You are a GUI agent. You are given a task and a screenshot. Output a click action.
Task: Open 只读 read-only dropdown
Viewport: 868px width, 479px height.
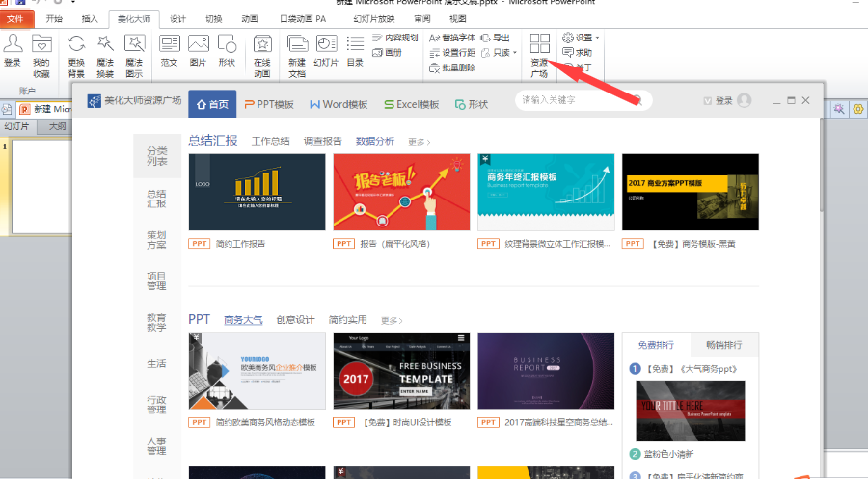pos(499,53)
